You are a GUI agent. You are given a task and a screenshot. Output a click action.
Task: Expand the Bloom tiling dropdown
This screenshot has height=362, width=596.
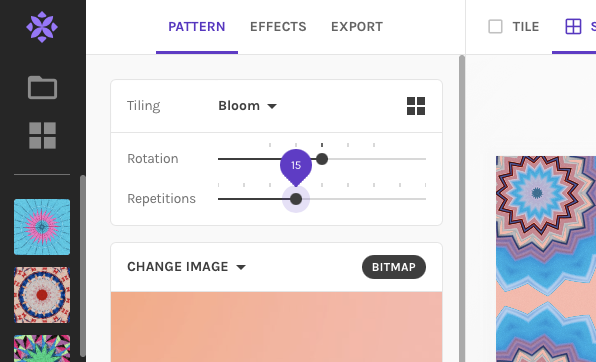click(272, 106)
